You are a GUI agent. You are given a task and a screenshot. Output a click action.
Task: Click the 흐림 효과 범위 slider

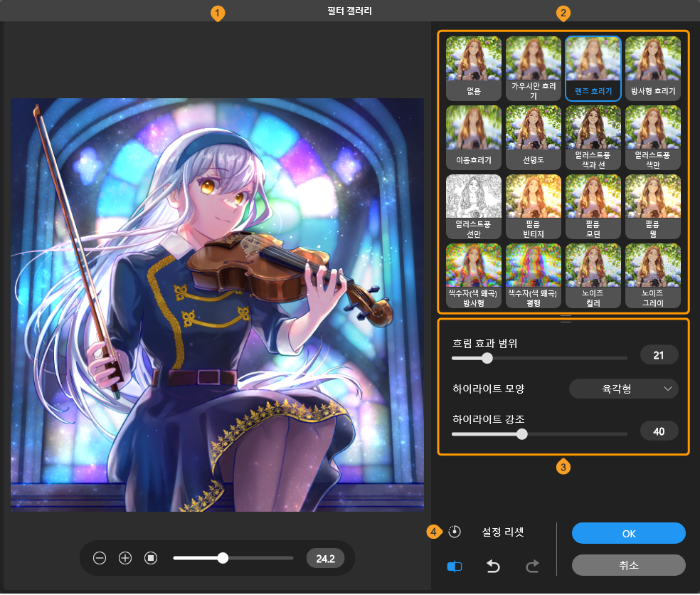click(x=539, y=358)
